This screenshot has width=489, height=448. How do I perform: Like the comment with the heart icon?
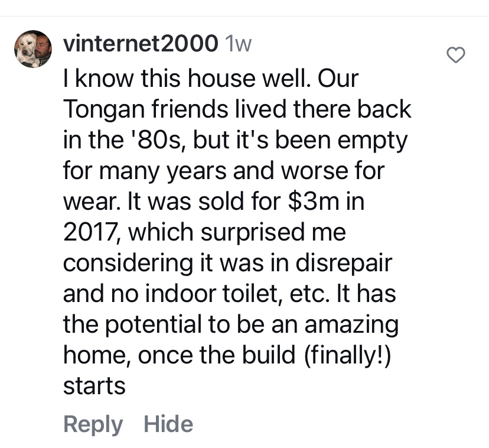pos(455,55)
